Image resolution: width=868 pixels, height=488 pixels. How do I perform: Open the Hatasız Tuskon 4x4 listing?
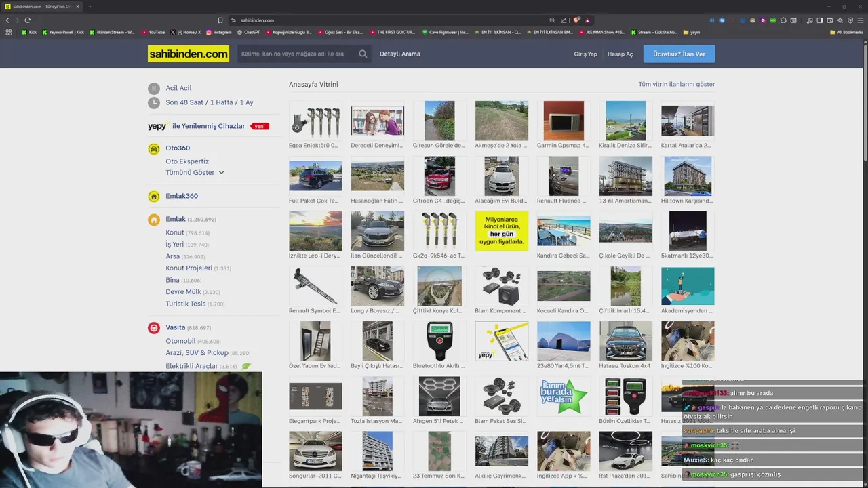tap(625, 341)
